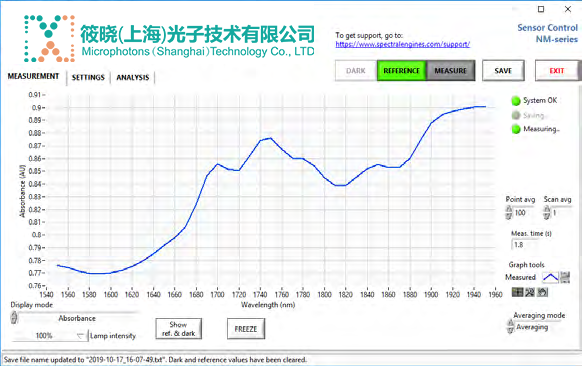Open the Measured plot line style swatch
The height and width of the screenshot is (366, 582).
(x=550, y=277)
